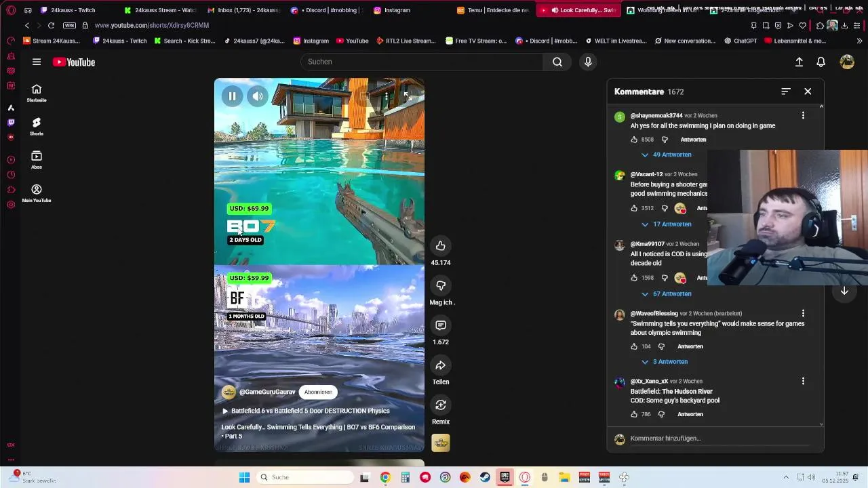The image size is (868, 488).
Task: Click the Kommentar hinzufügen field
Action: point(719,439)
